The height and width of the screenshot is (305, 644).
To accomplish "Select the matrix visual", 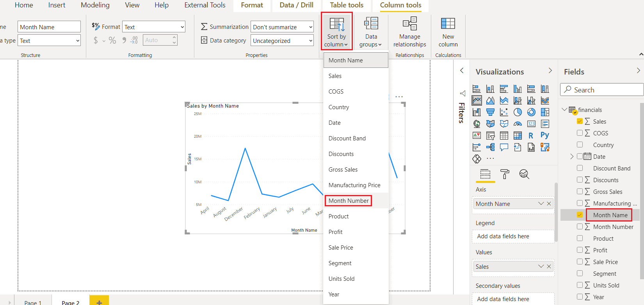I will pos(518,136).
